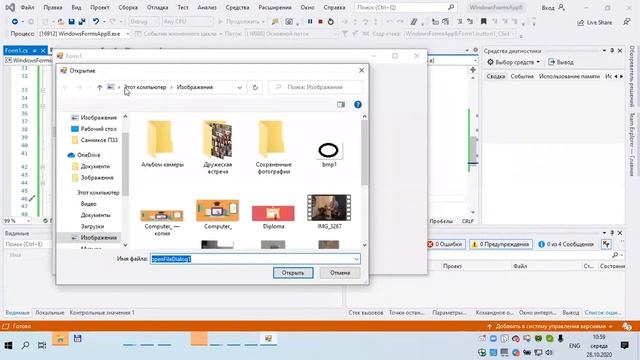Screen dimensions: 640x360
Task: Select Рабочий стол in navigation pane
Action: [95, 129]
